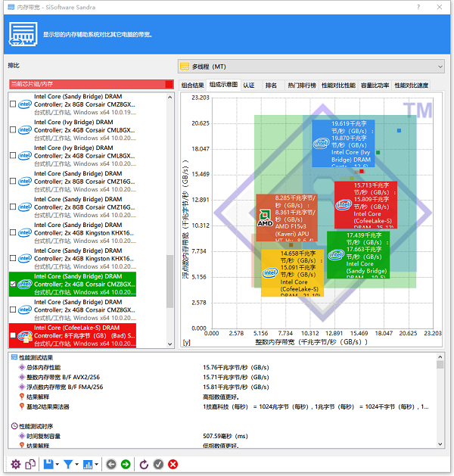454x476 pixels.
Task: Switch to the 热门排行榜 tab
Action: click(x=302, y=86)
